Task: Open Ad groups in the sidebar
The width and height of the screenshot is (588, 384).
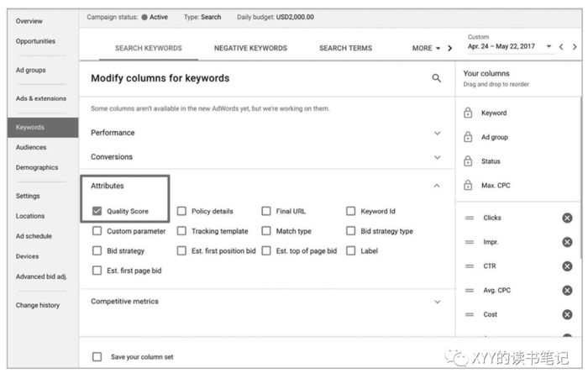Action: [x=31, y=70]
